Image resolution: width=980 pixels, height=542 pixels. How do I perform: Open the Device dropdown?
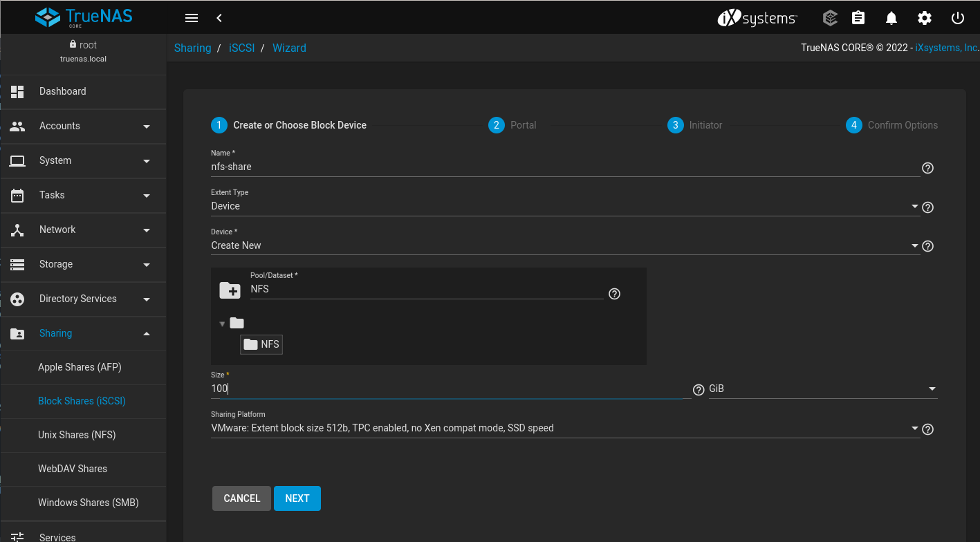[x=565, y=245]
